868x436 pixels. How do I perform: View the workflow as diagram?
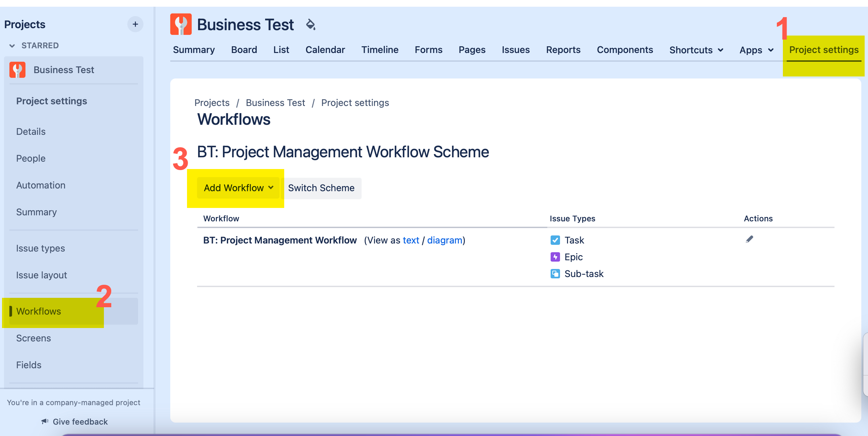click(444, 240)
